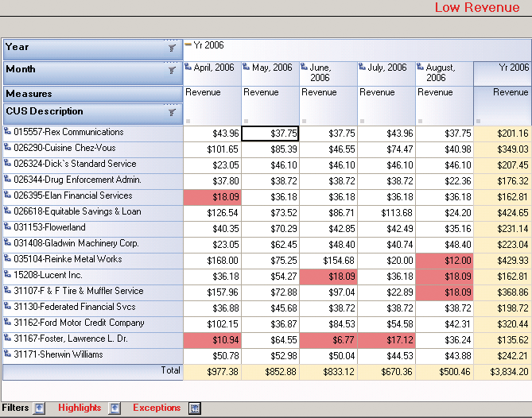Screen dimensions: 532x418
Task: Open the Year dimension filter icon
Action: (172, 48)
